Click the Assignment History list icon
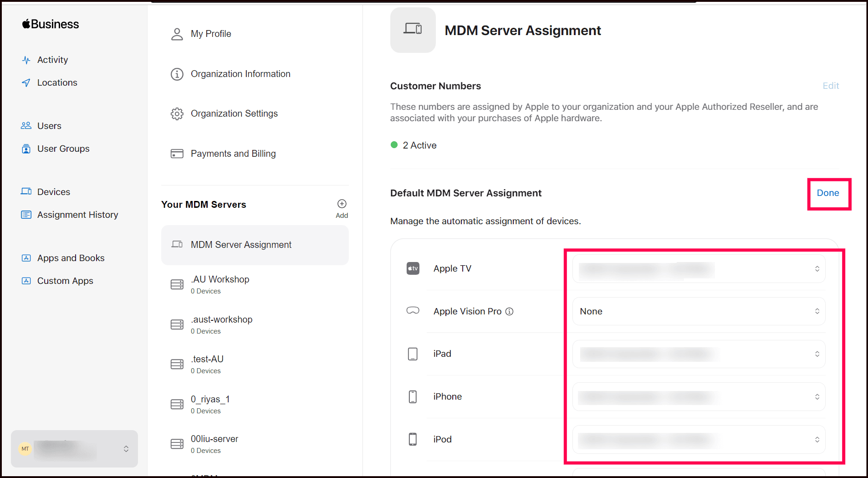The height and width of the screenshot is (478, 868). click(26, 215)
